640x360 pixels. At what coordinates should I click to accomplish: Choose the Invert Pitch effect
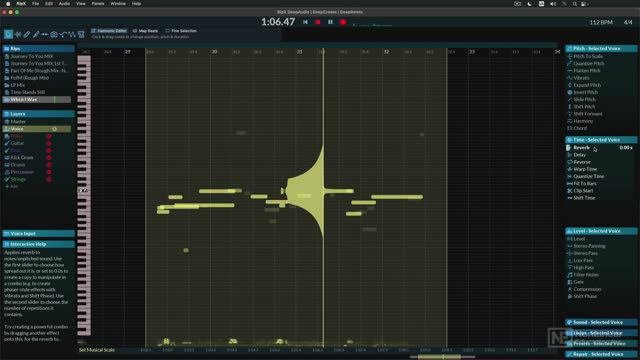(x=585, y=92)
